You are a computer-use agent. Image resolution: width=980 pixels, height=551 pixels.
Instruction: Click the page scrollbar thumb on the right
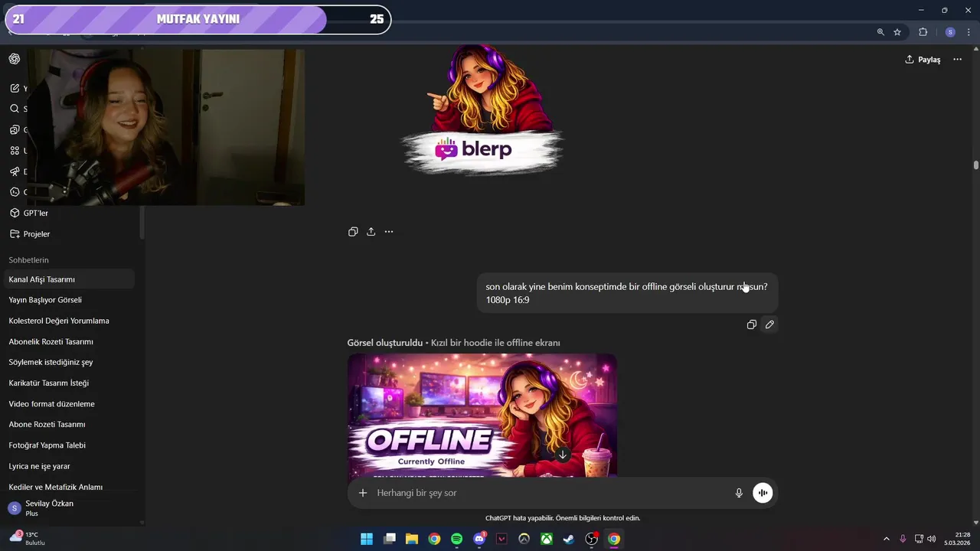(x=976, y=165)
